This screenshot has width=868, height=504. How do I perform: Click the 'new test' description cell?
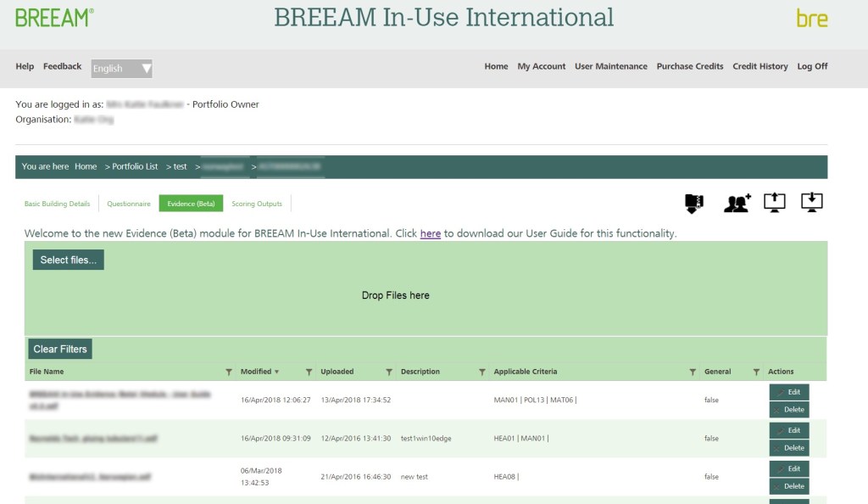[414, 476]
